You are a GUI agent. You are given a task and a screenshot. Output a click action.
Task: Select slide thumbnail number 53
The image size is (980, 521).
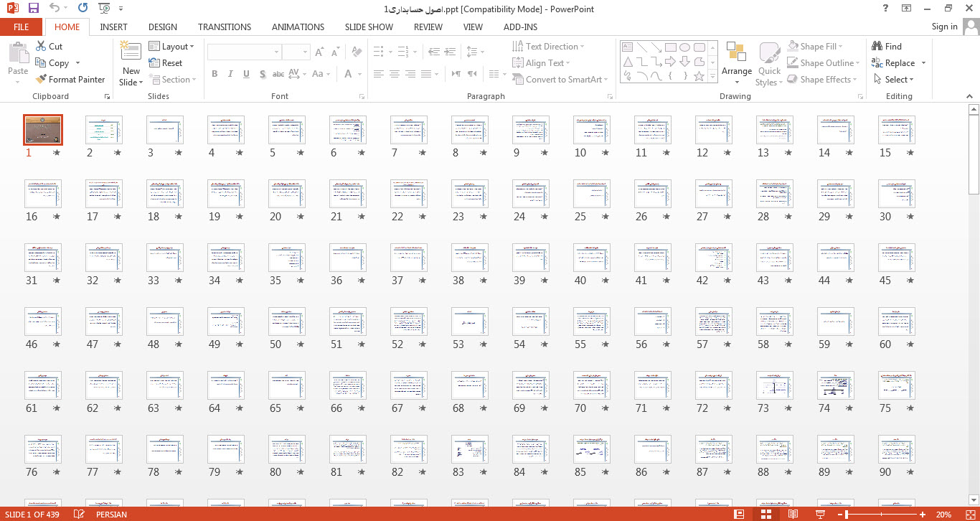[x=470, y=322]
